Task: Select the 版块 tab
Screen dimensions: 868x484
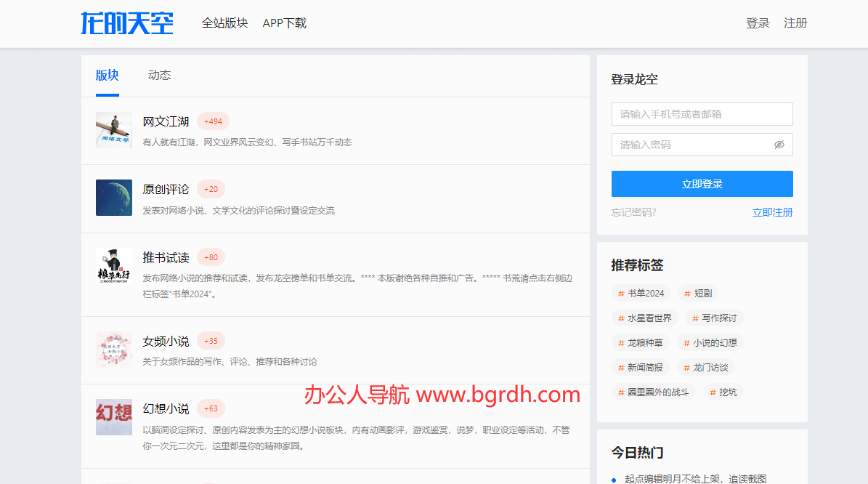Action: pyautogui.click(x=108, y=75)
